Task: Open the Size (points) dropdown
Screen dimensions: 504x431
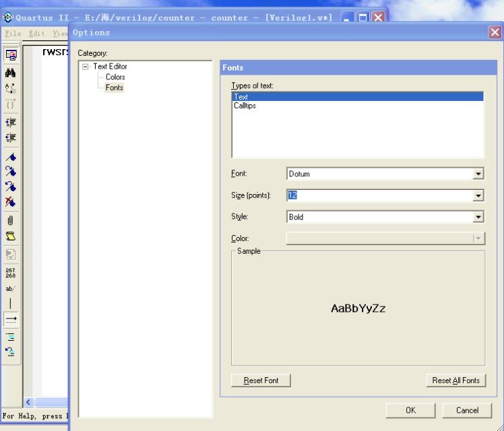Action: point(478,195)
